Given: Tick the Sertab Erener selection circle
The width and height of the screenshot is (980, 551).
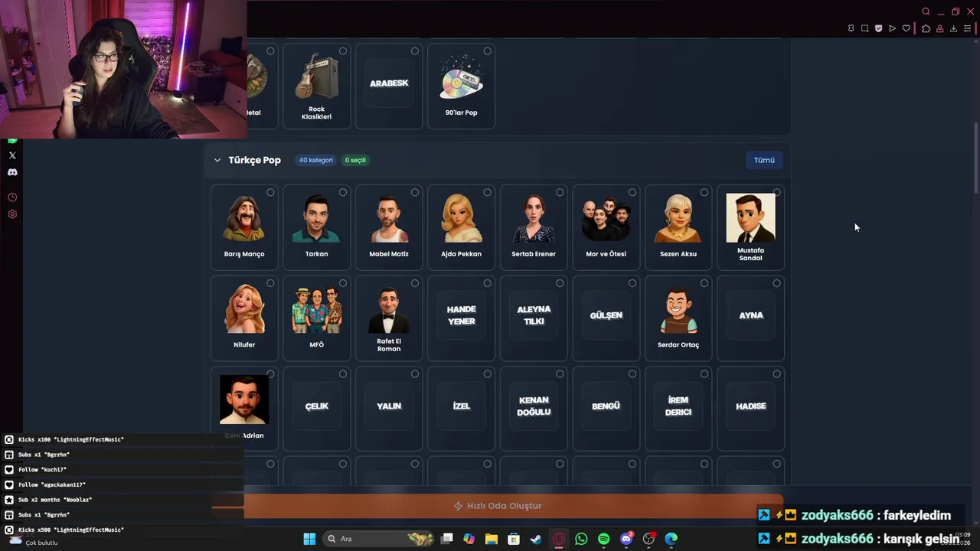Looking at the screenshot, I should pyautogui.click(x=560, y=192).
